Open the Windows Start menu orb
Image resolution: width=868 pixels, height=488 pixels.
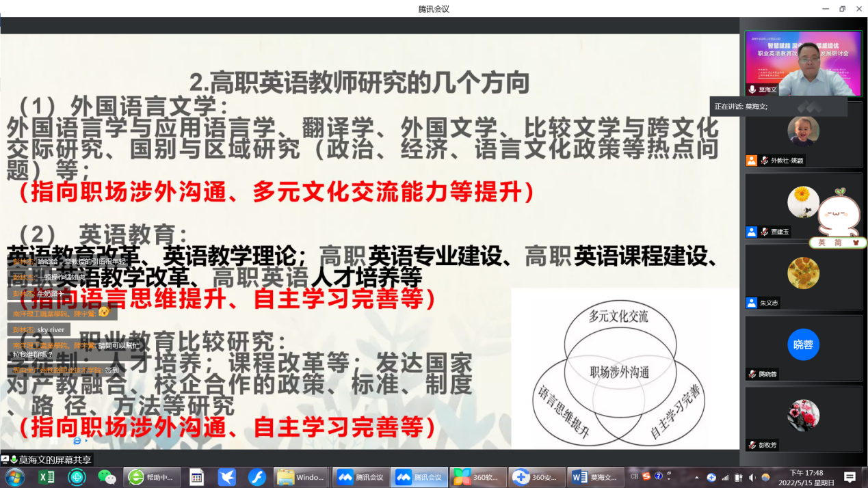tap(14, 477)
